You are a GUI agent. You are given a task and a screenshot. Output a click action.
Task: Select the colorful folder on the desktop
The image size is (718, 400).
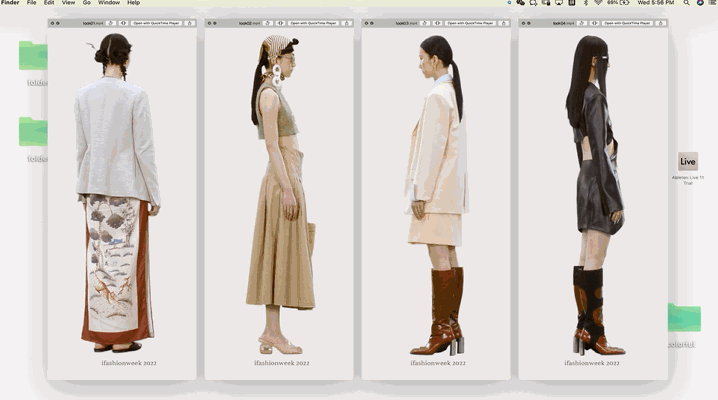684,317
